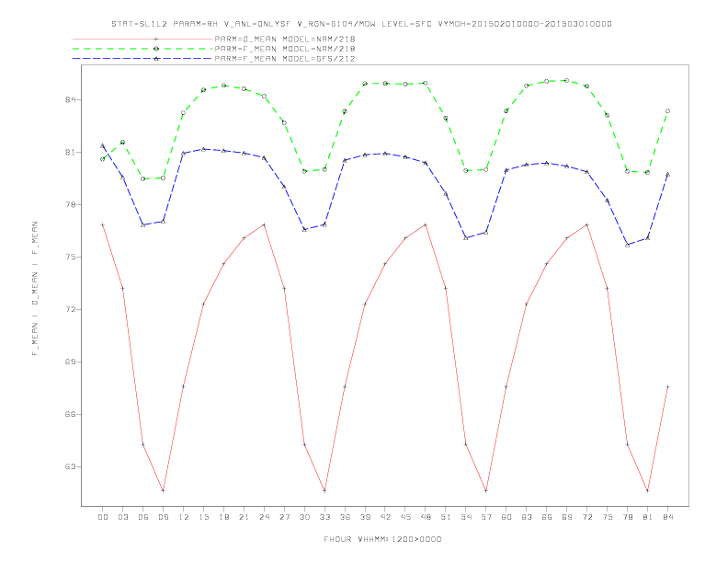Viewport: 728px width, 563px height.
Task: Click x-axis tick label 12
Action: 184,517
